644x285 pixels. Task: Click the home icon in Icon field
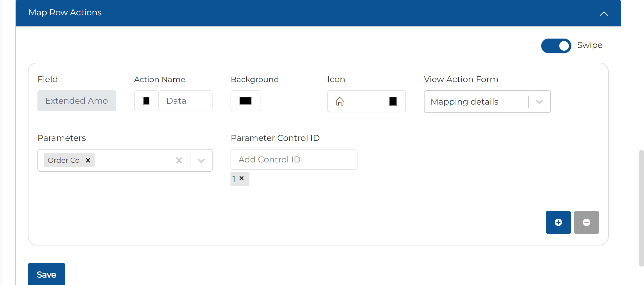click(340, 101)
